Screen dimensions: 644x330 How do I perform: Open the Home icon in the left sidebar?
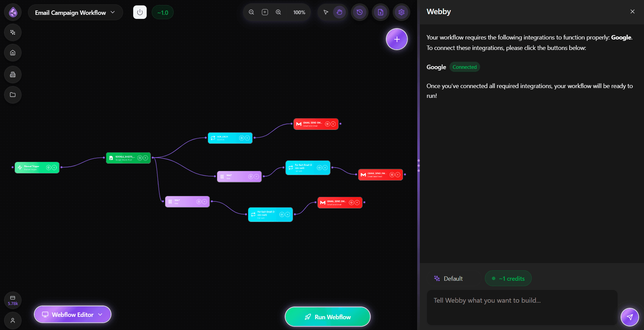pos(12,53)
